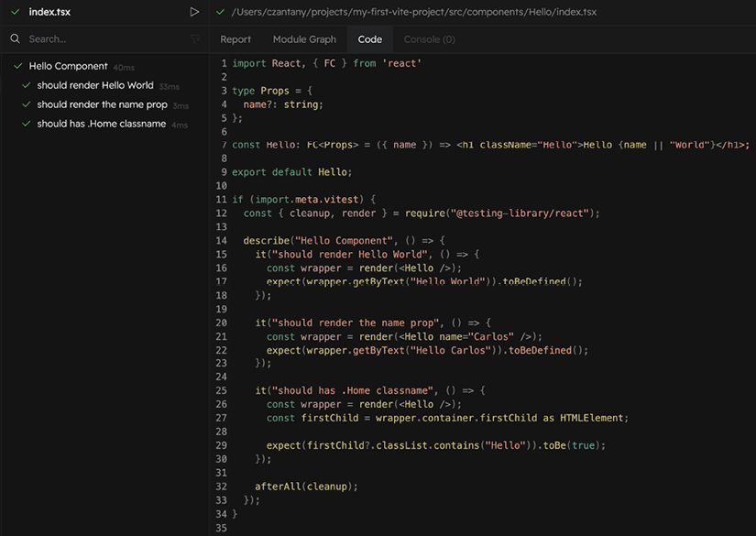
Task: Open the Module Graph tab
Action: pyautogui.click(x=304, y=39)
